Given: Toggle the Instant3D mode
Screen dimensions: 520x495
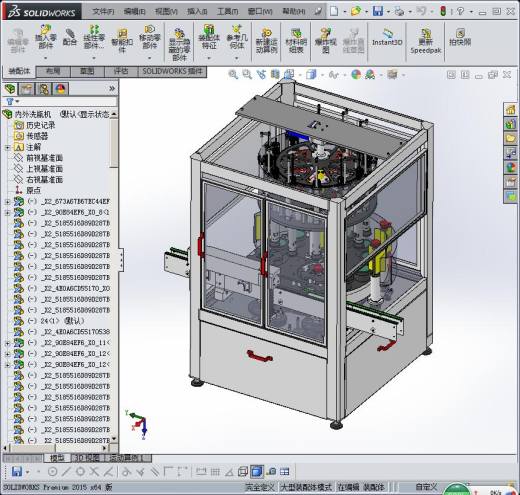Looking at the screenshot, I should tap(387, 38).
